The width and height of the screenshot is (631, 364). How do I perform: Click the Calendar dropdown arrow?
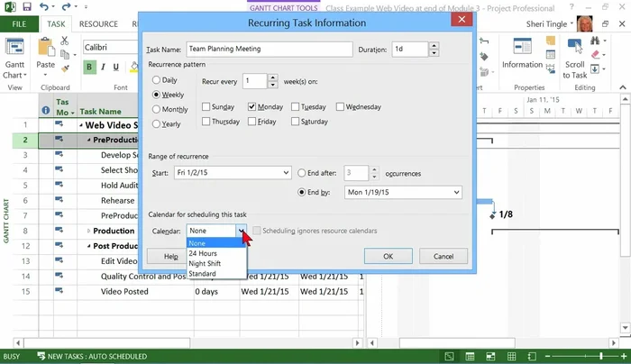point(241,231)
